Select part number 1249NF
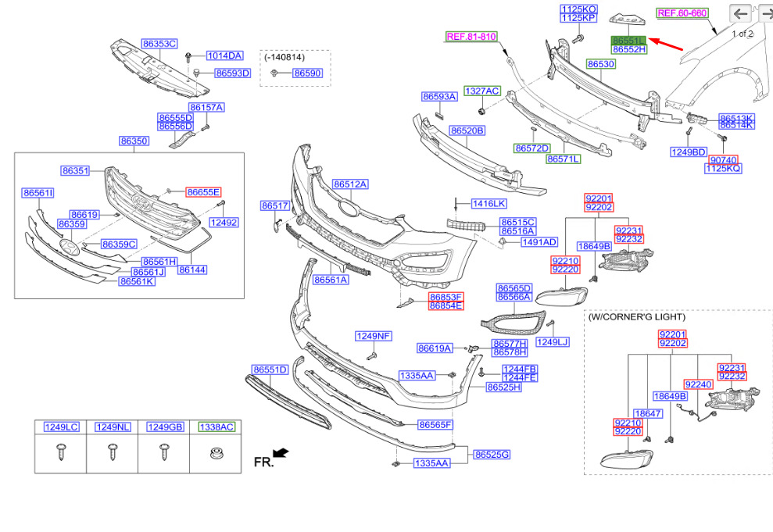 pyautogui.click(x=373, y=336)
